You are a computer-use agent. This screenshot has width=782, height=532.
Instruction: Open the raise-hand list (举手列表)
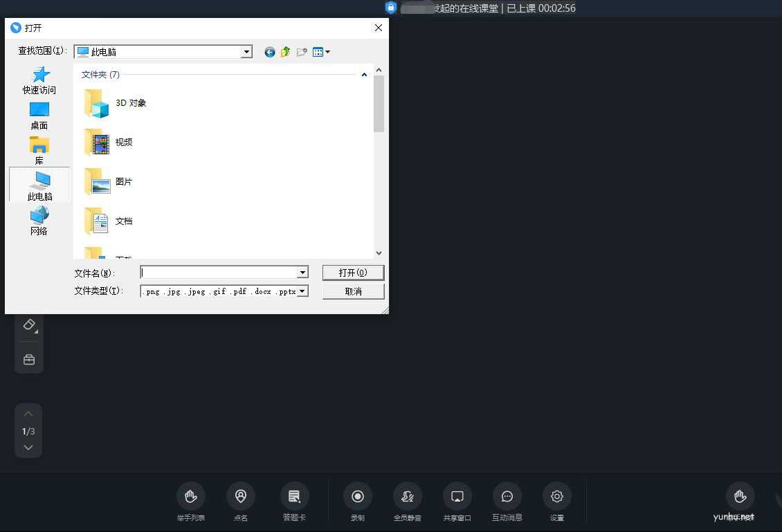[190, 497]
